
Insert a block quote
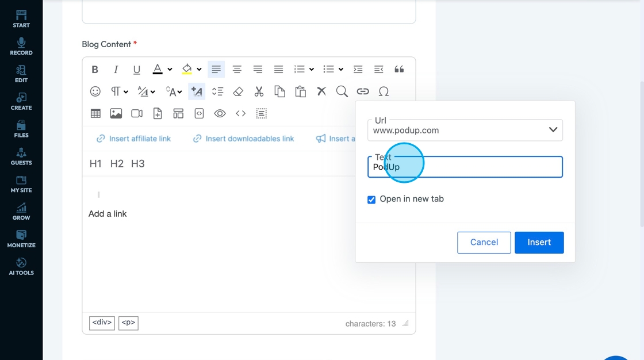[x=399, y=70]
